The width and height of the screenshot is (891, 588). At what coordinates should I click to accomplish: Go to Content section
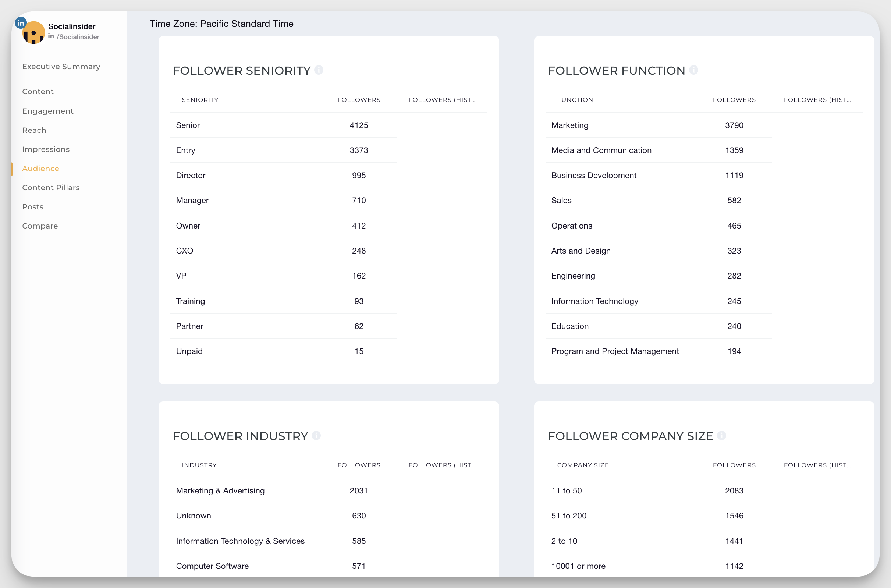click(x=38, y=92)
